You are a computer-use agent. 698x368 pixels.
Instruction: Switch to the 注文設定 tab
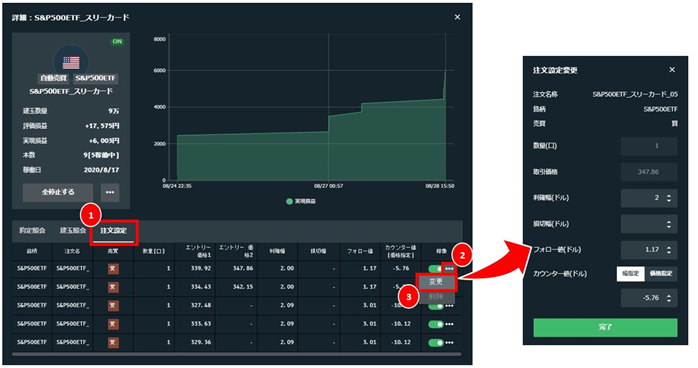pos(114,231)
